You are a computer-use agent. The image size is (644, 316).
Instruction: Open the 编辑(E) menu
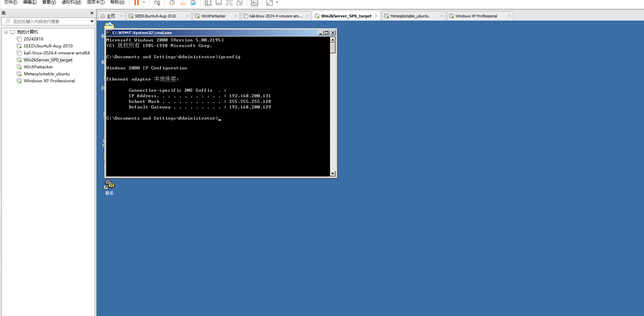tap(30, 2)
